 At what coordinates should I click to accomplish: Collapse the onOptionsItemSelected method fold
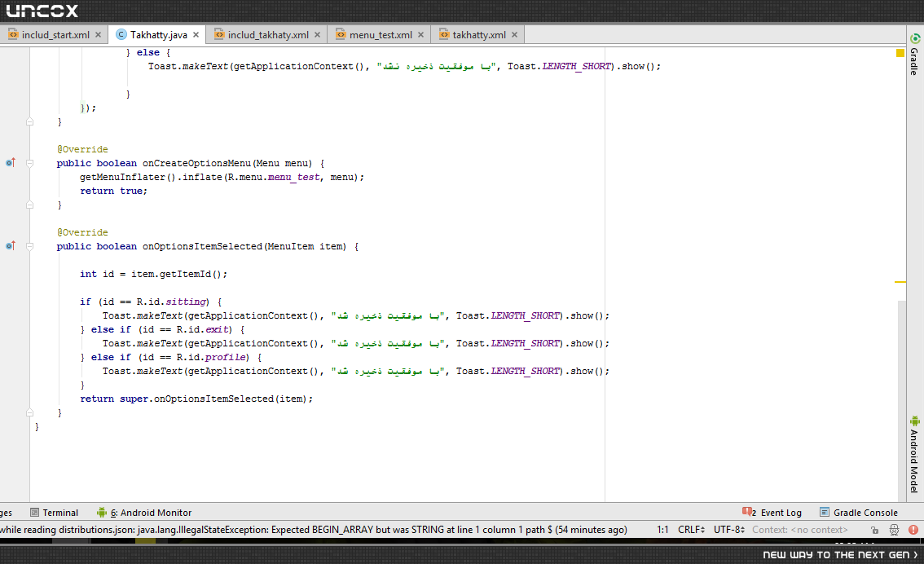coord(29,246)
